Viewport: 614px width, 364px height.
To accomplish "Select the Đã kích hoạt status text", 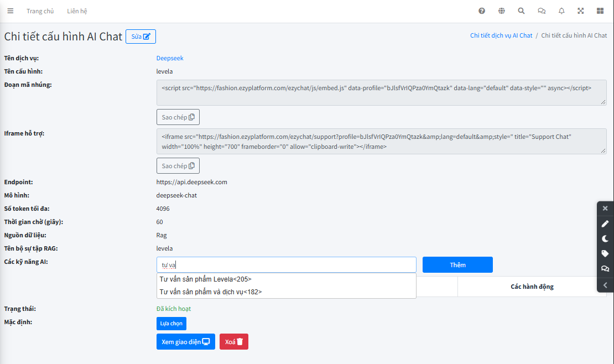I will tap(174, 309).
